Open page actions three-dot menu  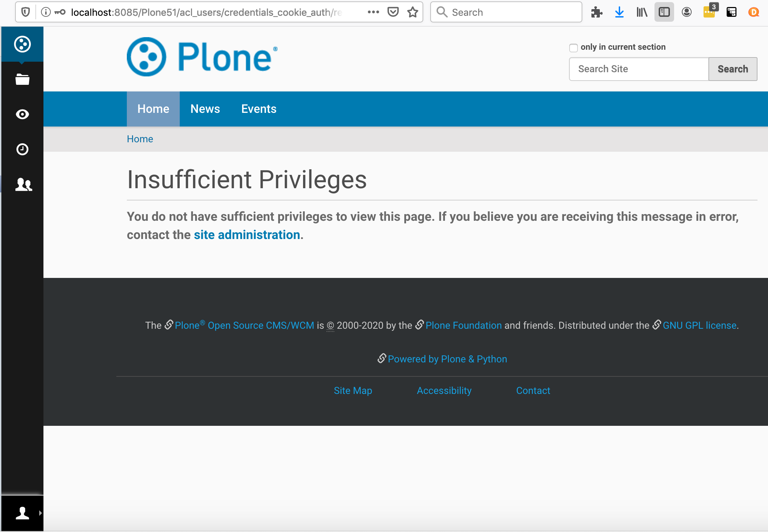coord(373,12)
